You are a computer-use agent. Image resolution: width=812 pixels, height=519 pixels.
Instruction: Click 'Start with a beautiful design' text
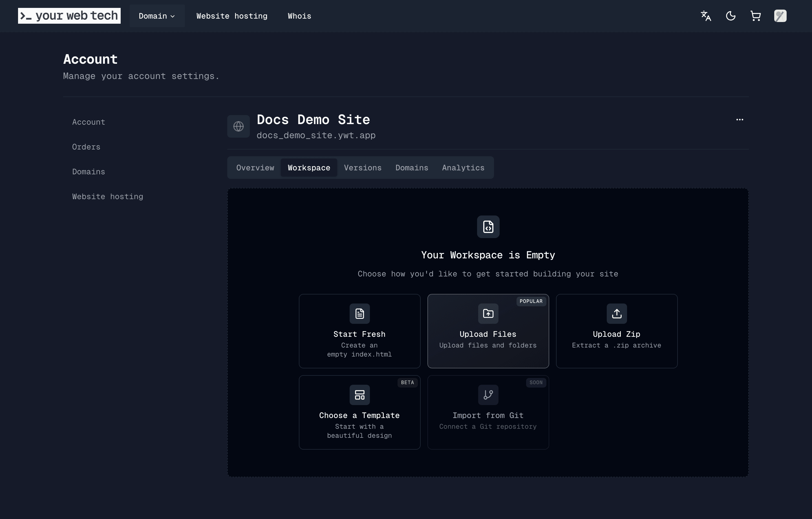tap(359, 431)
